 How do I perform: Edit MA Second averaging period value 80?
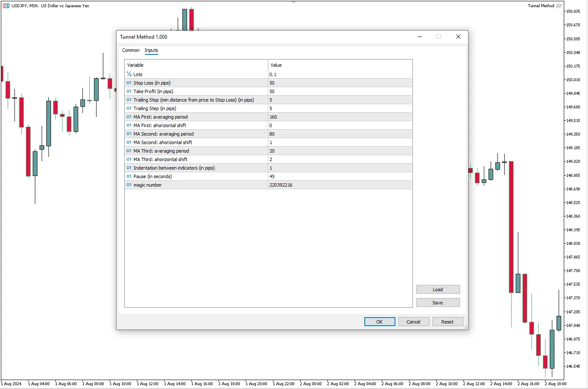click(340, 134)
